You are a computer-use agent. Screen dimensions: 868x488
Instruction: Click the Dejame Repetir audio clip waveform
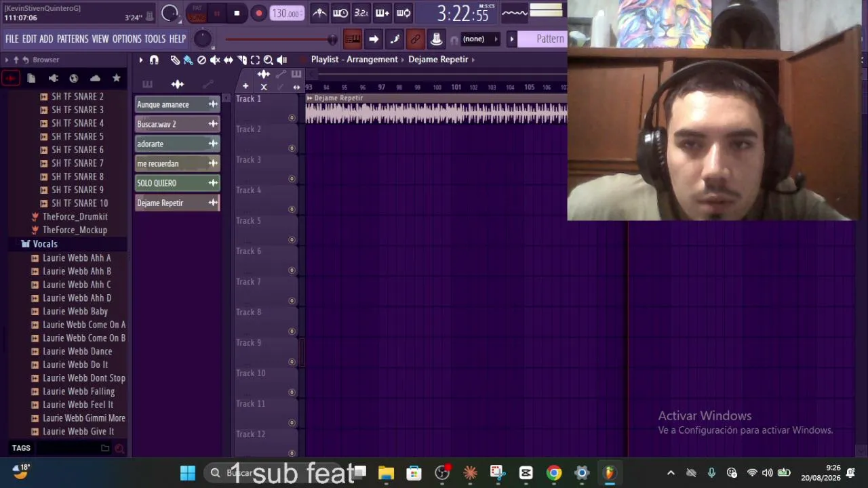[x=436, y=113]
